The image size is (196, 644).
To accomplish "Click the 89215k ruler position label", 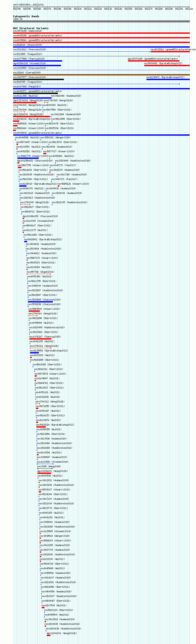I will [x=128, y=9].
